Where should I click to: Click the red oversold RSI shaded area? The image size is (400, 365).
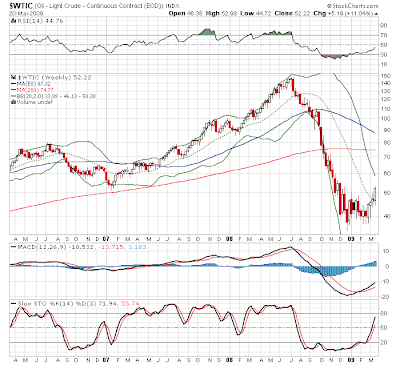tap(334, 56)
